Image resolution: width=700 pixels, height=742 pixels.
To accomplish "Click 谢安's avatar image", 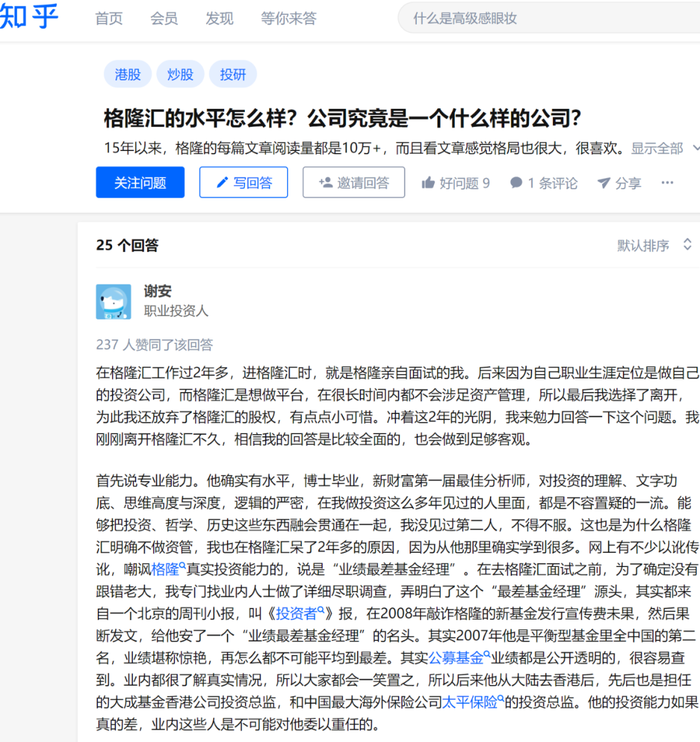I will pyautogui.click(x=113, y=302).
